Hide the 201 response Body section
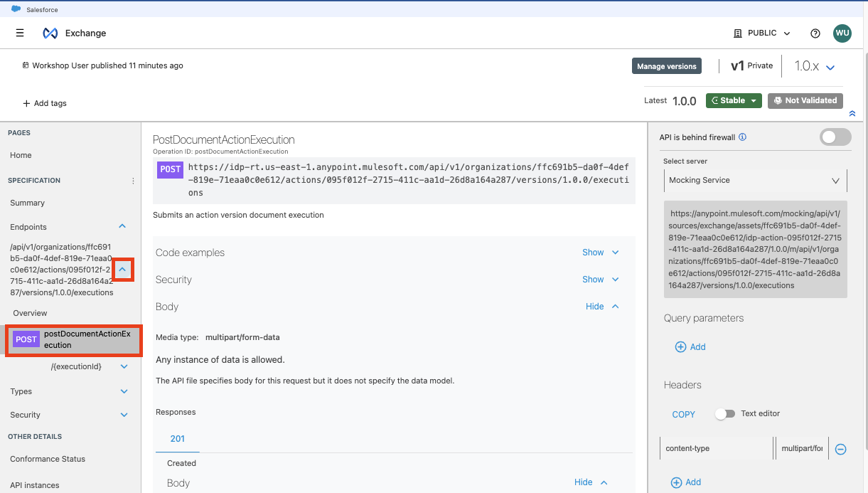Viewport: 868px width, 493px height. click(591, 482)
